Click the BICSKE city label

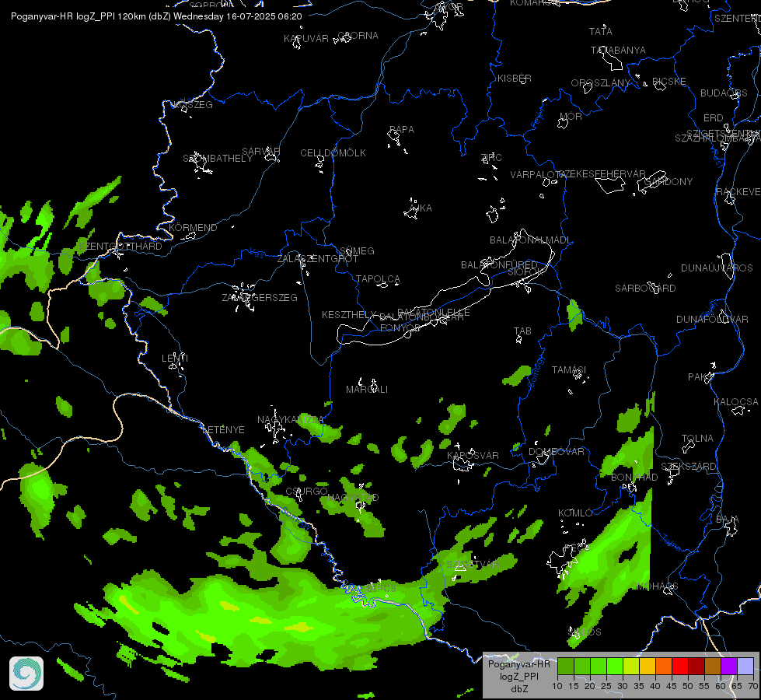tap(669, 82)
